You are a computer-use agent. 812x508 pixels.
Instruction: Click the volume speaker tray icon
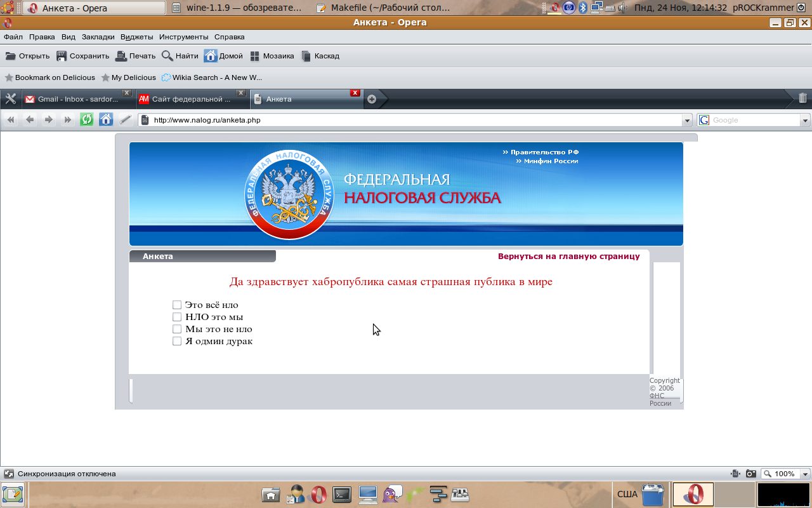[x=622, y=8]
